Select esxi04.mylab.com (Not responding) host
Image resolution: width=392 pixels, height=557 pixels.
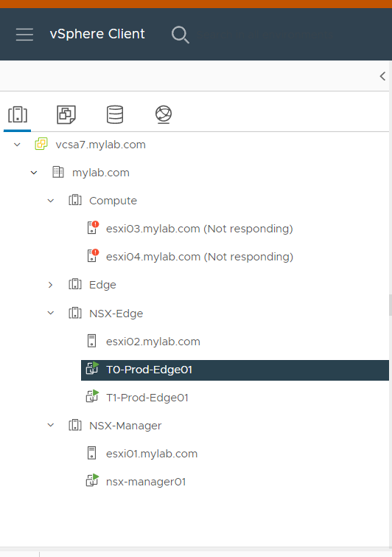tap(200, 257)
